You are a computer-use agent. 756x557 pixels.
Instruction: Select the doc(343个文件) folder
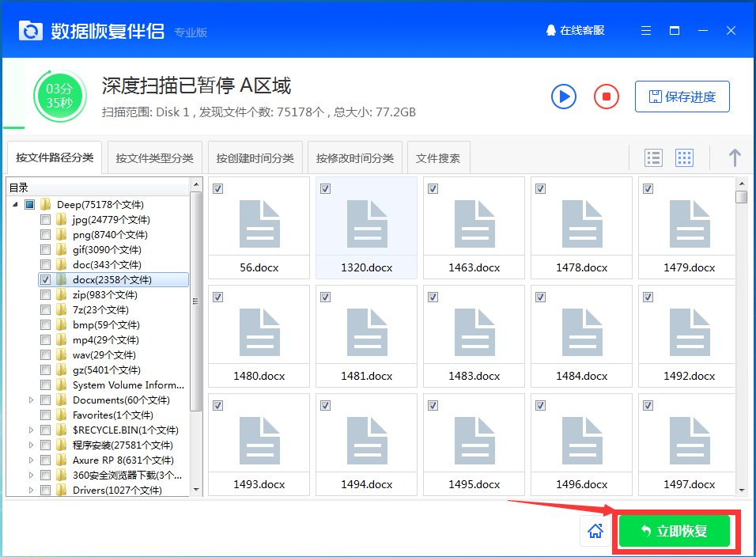click(107, 265)
